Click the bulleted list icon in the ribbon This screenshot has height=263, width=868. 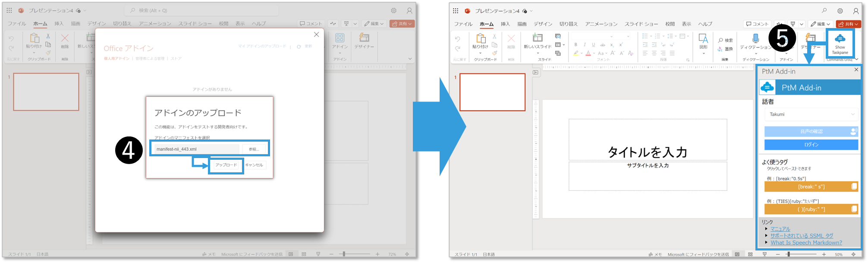(x=645, y=36)
